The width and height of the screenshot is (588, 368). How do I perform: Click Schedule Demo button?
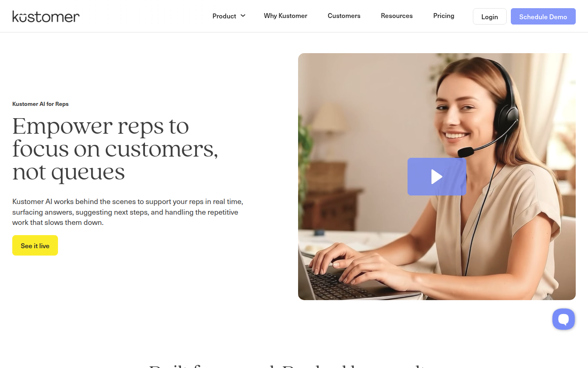pos(543,16)
